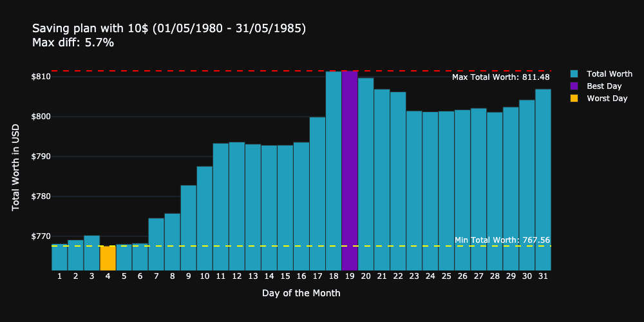
Task: Click the teal Total Worth legend swatch
Action: [574, 74]
